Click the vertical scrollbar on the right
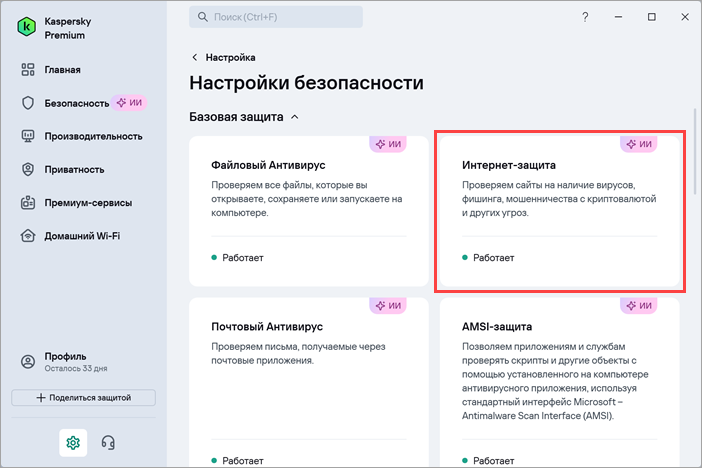The width and height of the screenshot is (702, 468). [695, 151]
